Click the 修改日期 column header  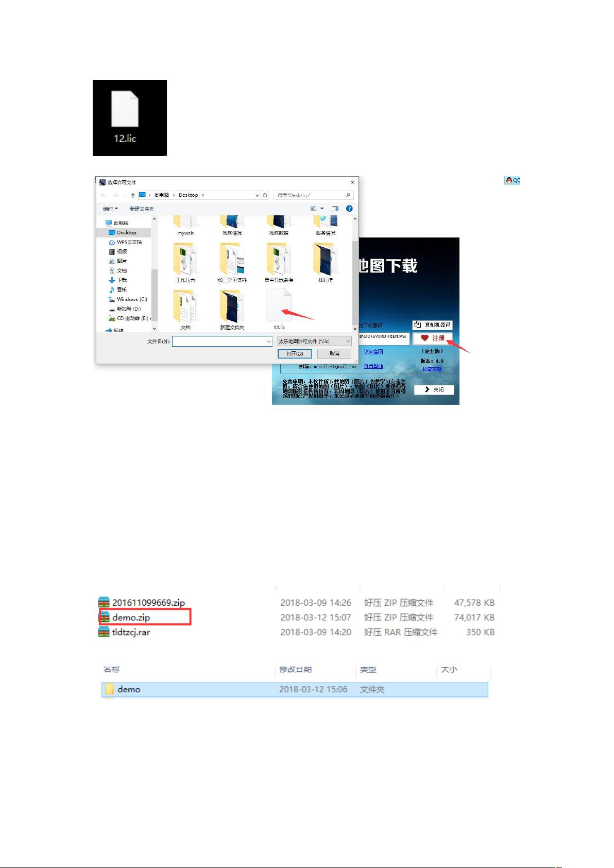tap(295, 670)
